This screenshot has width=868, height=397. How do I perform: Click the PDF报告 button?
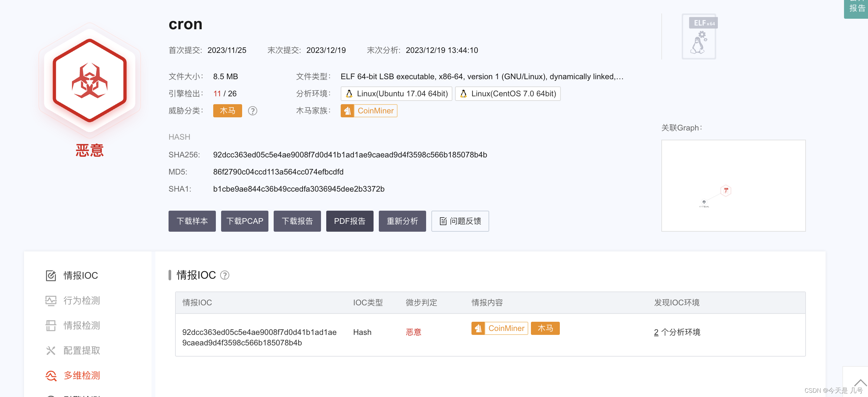click(350, 221)
